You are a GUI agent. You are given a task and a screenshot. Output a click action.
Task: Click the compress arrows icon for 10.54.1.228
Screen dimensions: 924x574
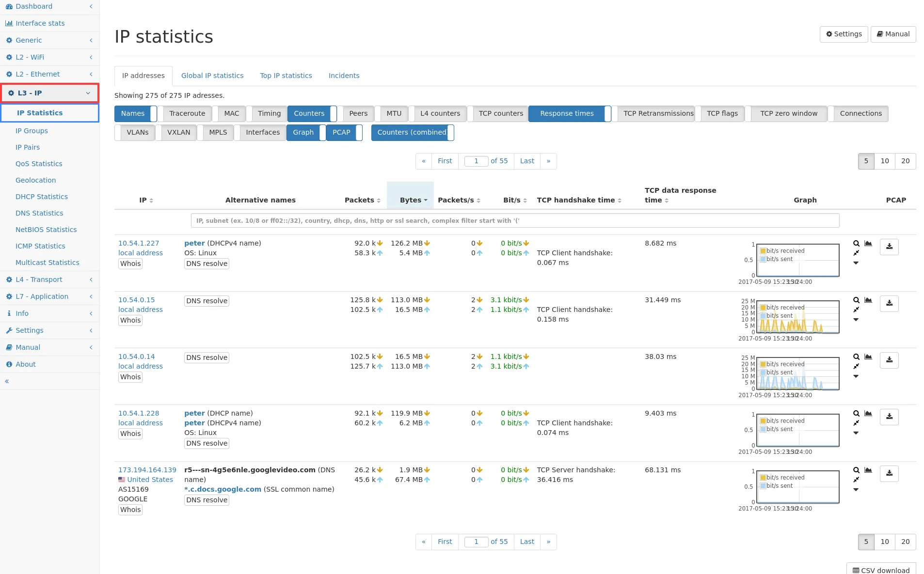856,423
